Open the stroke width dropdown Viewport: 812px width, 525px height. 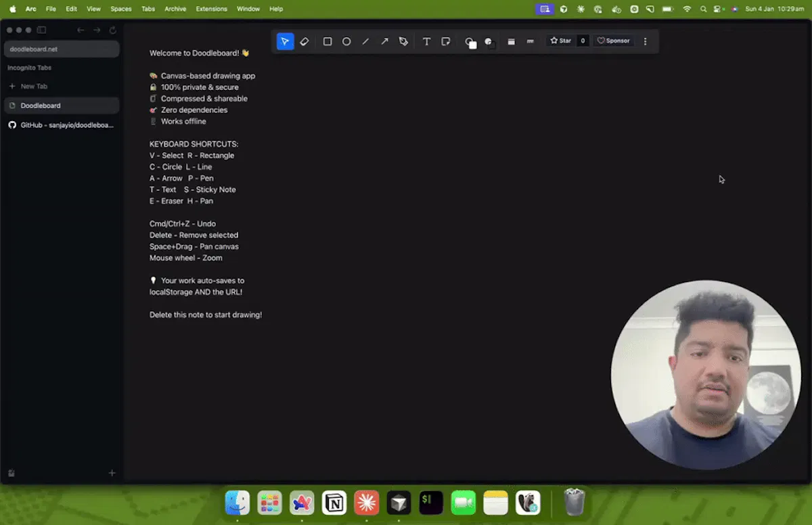coord(511,41)
